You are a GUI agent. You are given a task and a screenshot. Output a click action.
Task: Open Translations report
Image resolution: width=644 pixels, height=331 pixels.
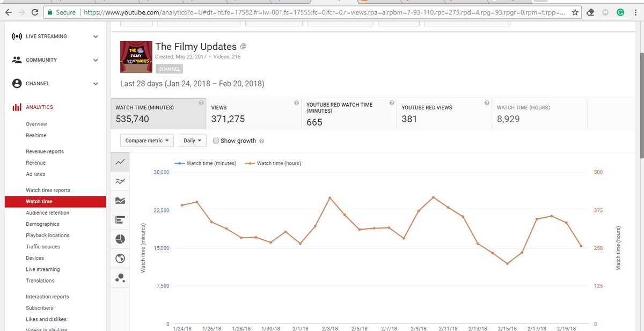click(x=40, y=280)
